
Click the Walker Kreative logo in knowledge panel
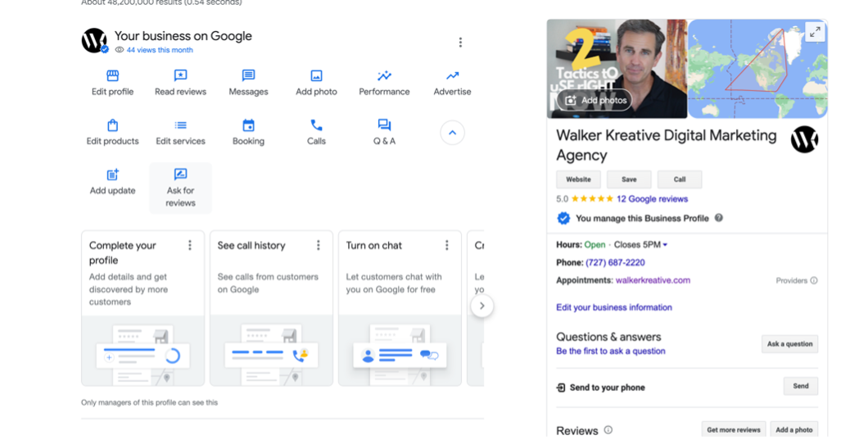tap(804, 139)
